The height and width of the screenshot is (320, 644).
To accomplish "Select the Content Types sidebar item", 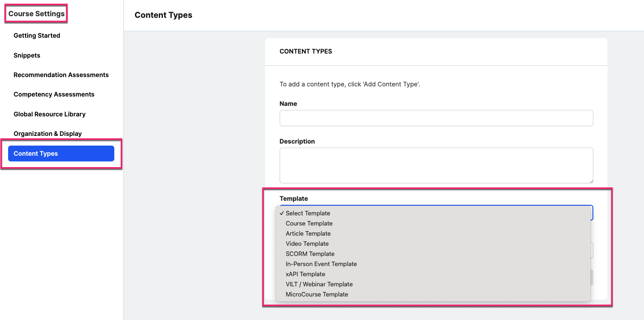I will [61, 154].
